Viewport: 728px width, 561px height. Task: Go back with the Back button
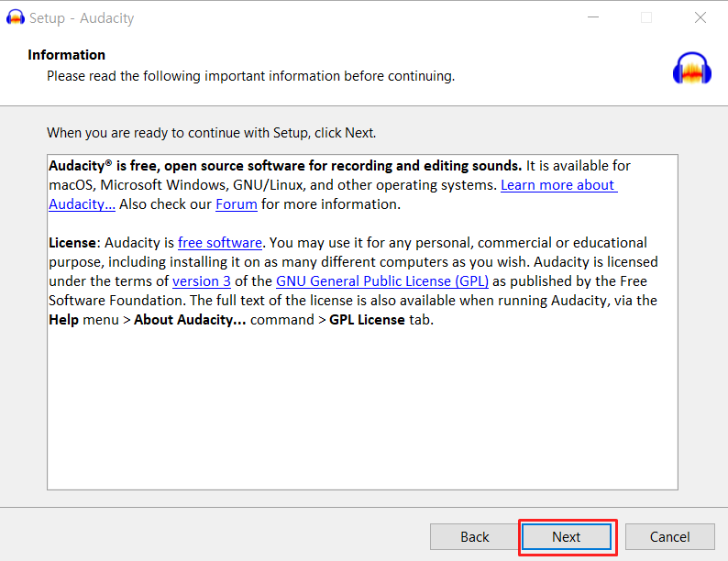tap(475, 537)
